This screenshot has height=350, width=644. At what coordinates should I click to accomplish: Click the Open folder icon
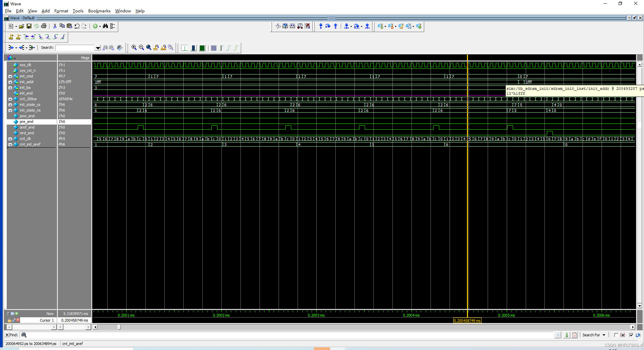coord(21,26)
